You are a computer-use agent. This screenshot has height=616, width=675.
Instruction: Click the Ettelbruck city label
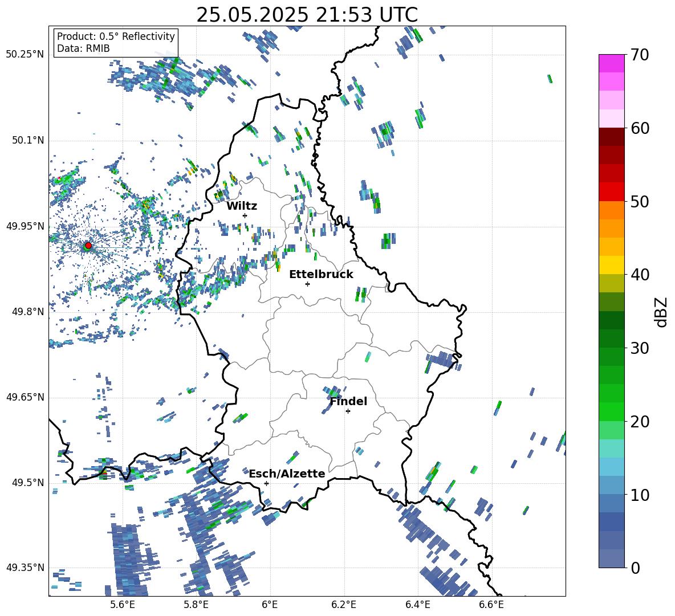321,275
